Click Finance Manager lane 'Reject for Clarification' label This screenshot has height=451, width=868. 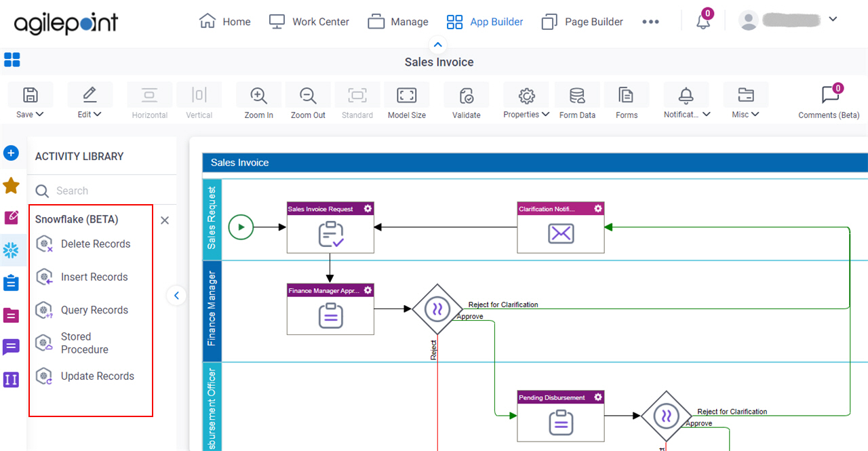click(x=503, y=305)
